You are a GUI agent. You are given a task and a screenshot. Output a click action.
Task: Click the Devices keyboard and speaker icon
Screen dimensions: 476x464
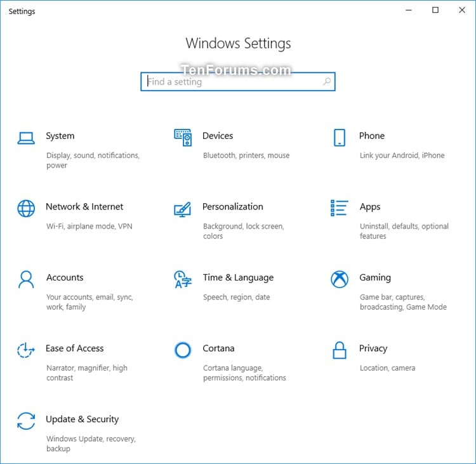183,138
